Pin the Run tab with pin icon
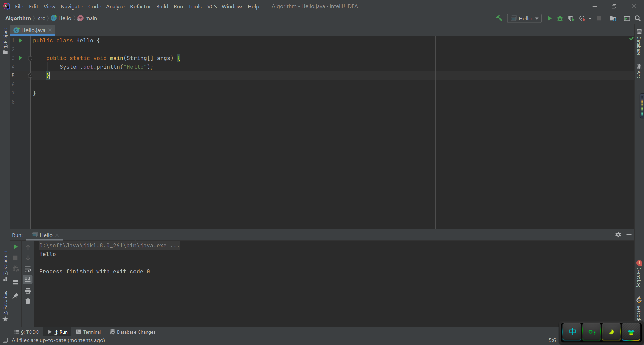644x345 pixels. [x=15, y=296]
